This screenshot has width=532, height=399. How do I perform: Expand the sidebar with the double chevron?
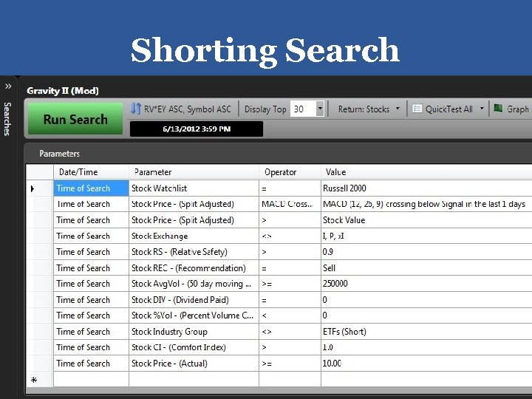(7, 86)
